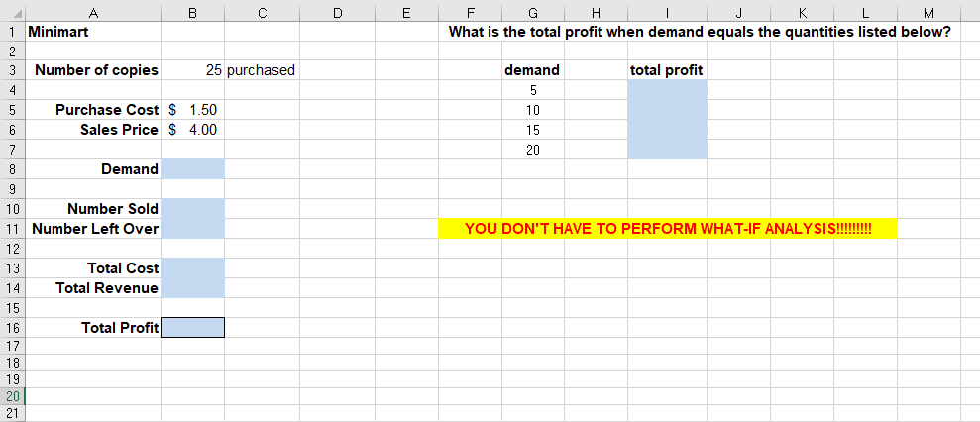Select column C header

pyautogui.click(x=262, y=13)
